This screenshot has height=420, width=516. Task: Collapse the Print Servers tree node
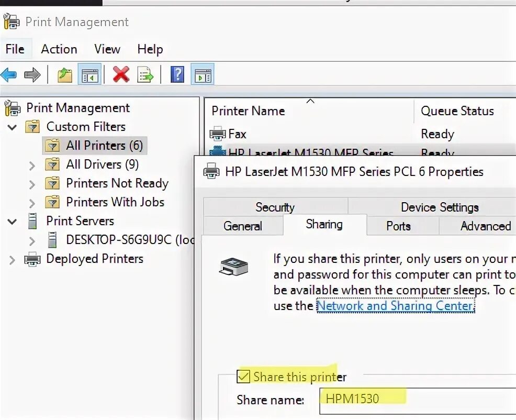click(12, 222)
